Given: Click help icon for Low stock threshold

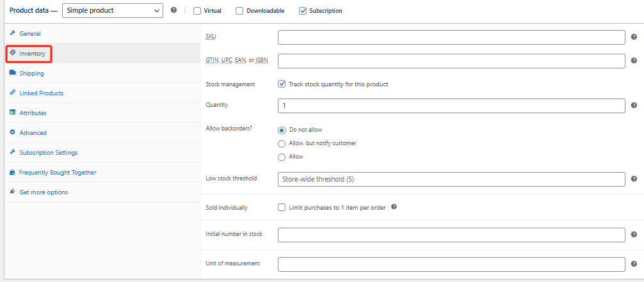Looking at the screenshot, I should coord(634,180).
